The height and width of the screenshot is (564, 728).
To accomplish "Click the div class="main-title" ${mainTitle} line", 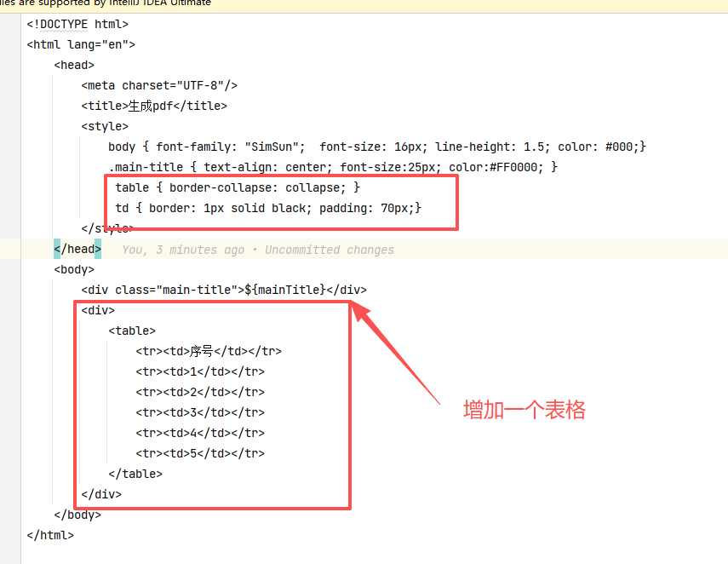I will coord(224,290).
